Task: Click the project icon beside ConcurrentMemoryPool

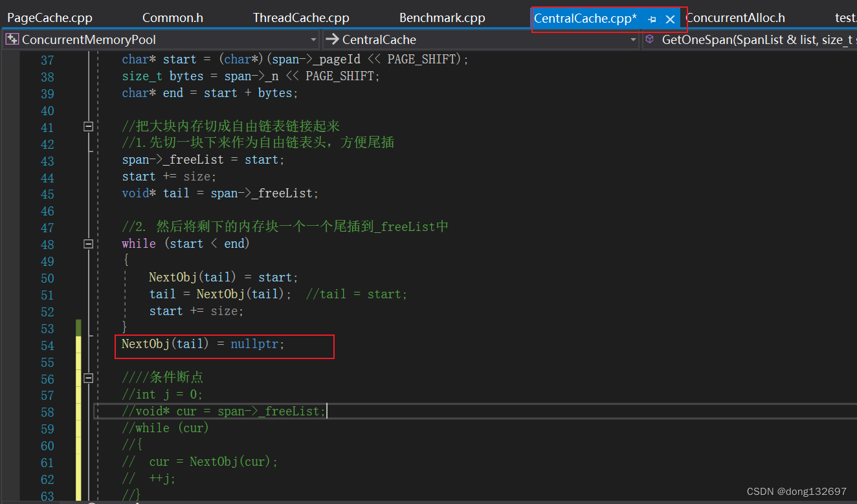Action: tap(12, 39)
